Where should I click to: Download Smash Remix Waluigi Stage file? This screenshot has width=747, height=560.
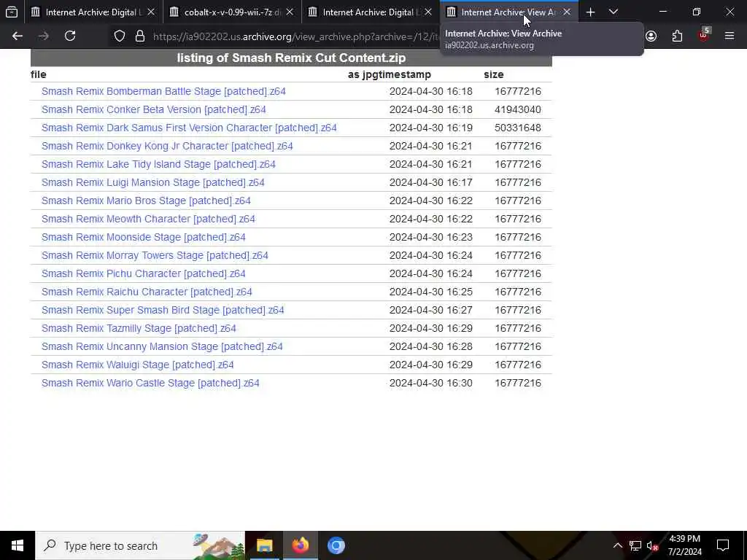pyautogui.click(x=137, y=365)
